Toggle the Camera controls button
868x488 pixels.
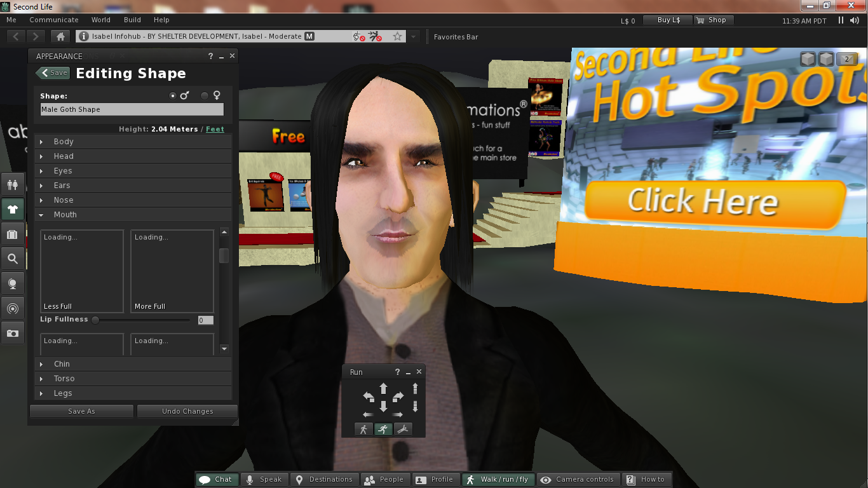578,480
